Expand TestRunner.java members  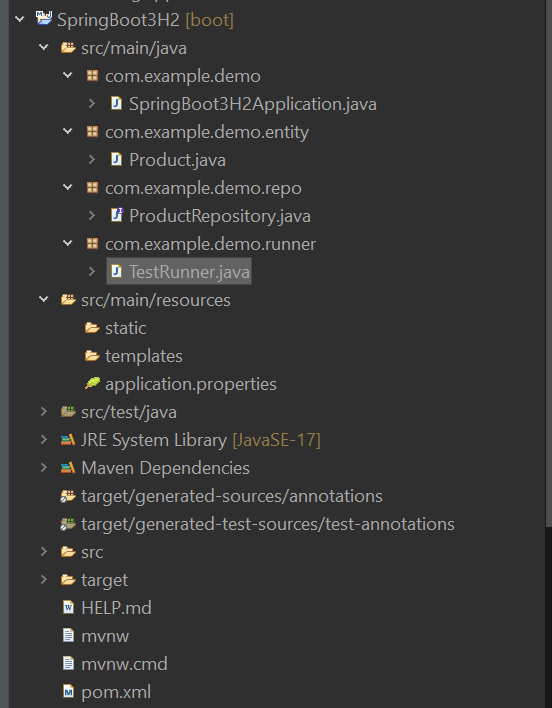pos(92,271)
